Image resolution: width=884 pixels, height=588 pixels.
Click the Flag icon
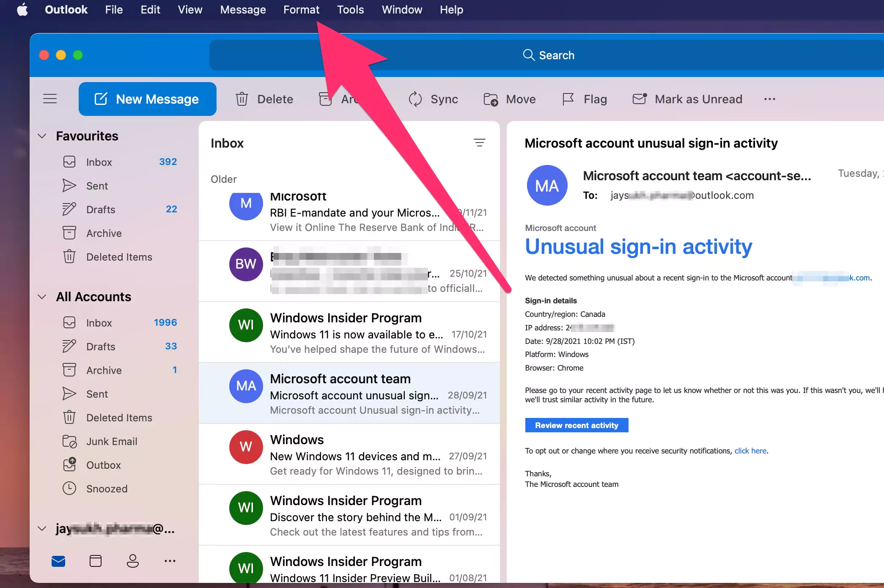tap(568, 99)
